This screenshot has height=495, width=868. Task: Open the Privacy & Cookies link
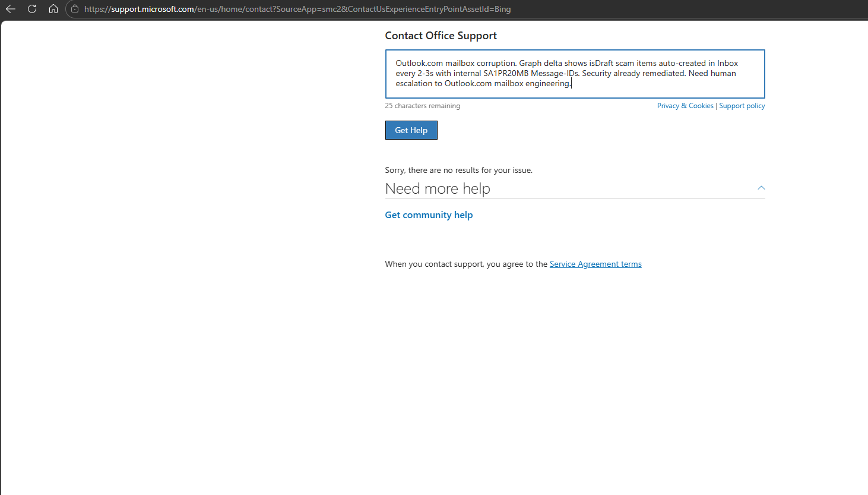tap(685, 106)
